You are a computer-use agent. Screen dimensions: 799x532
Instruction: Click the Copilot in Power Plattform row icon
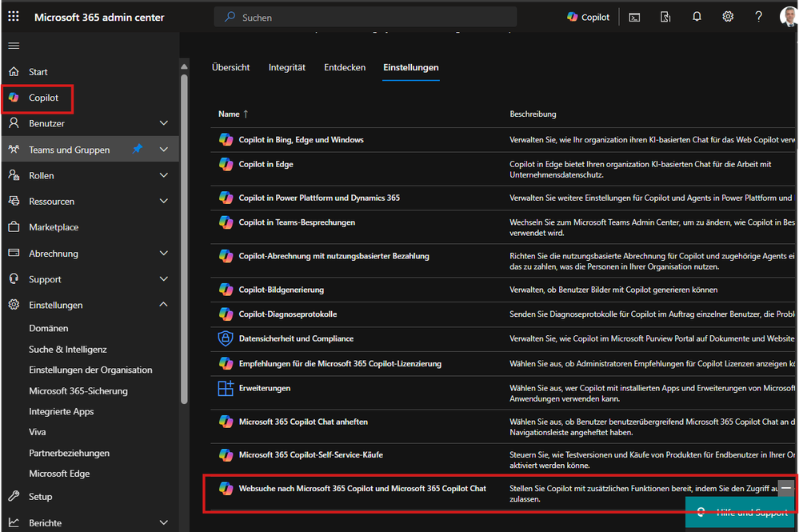coord(226,198)
